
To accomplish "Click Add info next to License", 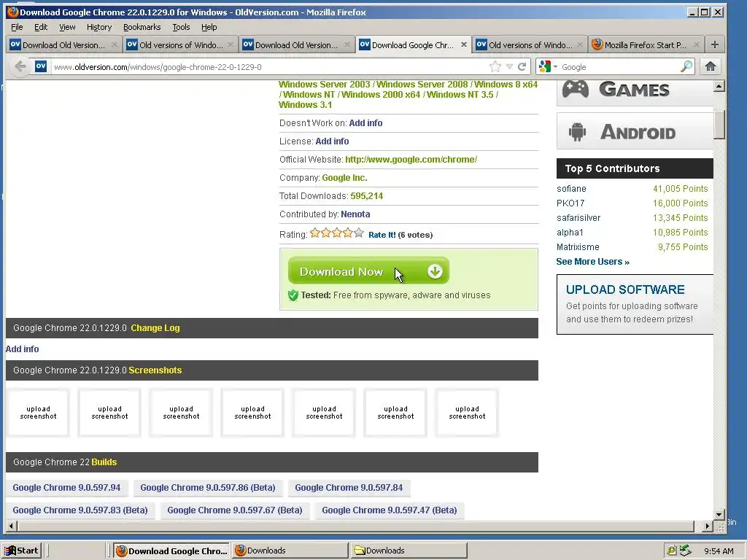I will (332, 141).
